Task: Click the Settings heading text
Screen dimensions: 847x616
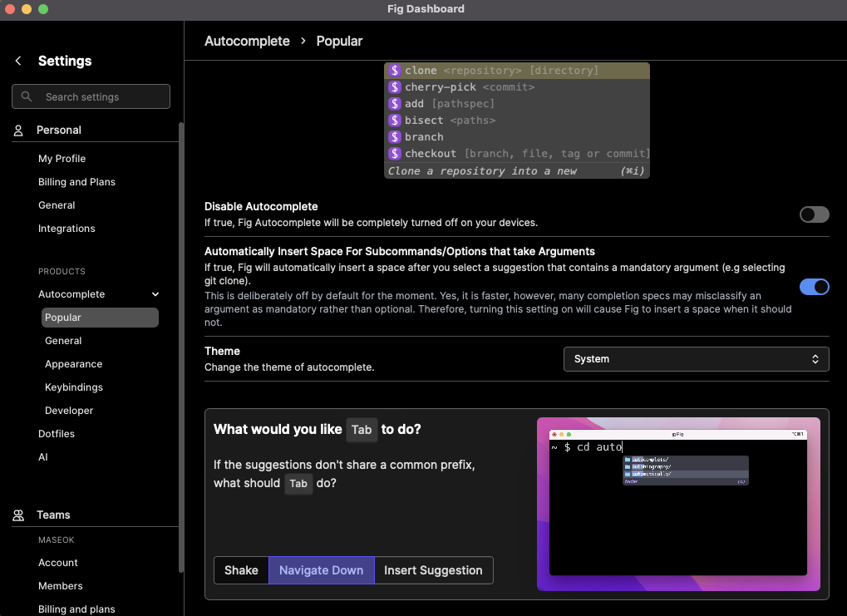Action: click(65, 61)
